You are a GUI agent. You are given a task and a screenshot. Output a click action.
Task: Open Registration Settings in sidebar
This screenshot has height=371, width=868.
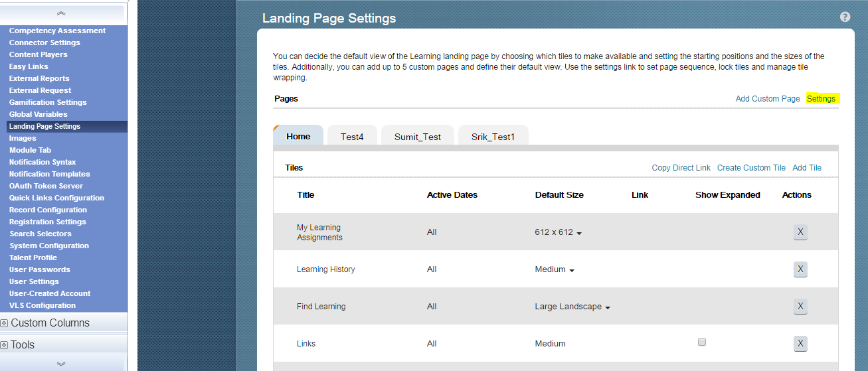(47, 222)
